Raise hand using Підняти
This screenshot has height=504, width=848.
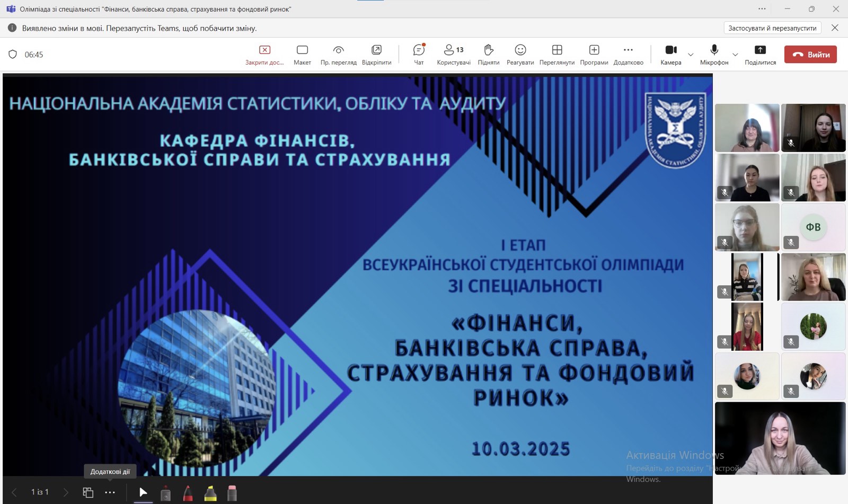click(488, 54)
